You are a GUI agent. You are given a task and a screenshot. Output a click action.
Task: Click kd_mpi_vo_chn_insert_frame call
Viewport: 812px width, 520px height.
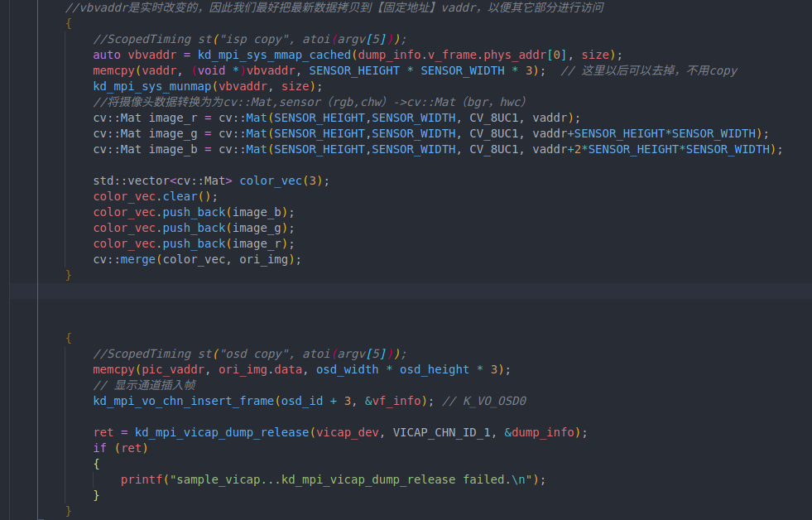click(263, 402)
